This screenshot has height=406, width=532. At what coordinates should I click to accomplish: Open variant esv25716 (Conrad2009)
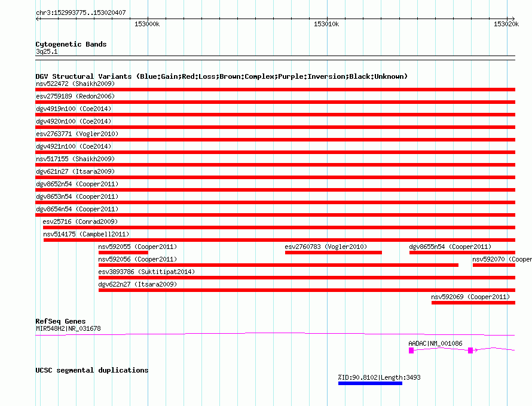coord(80,222)
